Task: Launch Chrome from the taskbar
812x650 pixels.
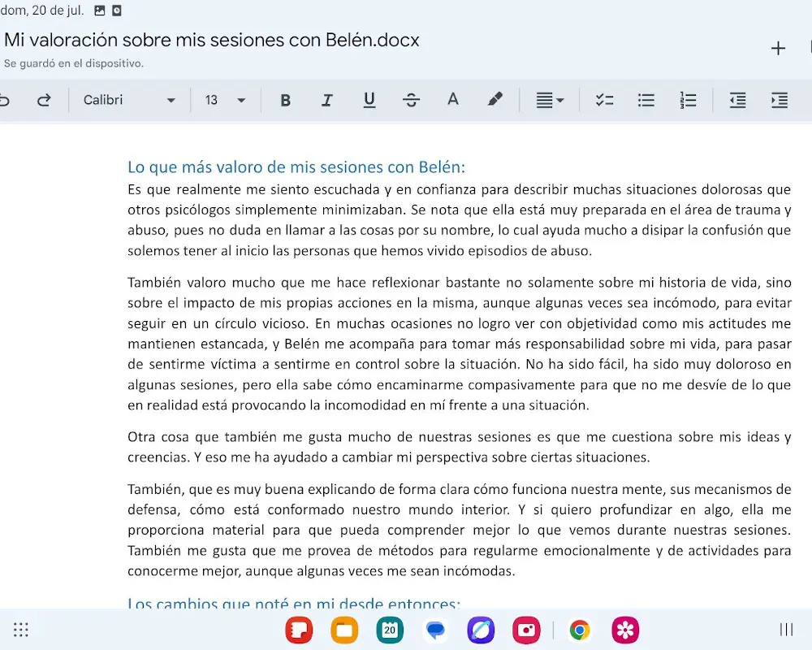Action: coord(580,630)
